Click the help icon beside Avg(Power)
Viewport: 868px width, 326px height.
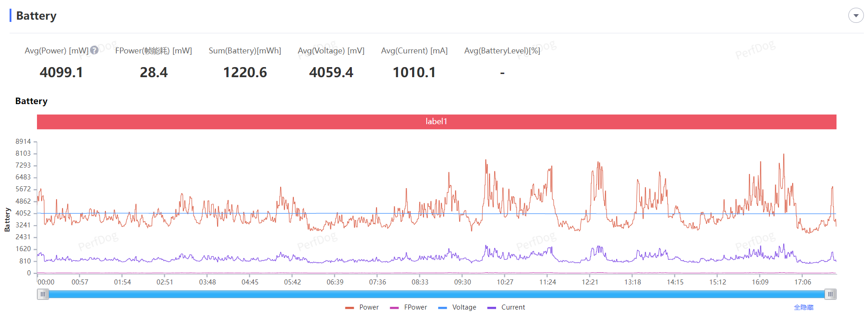tap(94, 50)
